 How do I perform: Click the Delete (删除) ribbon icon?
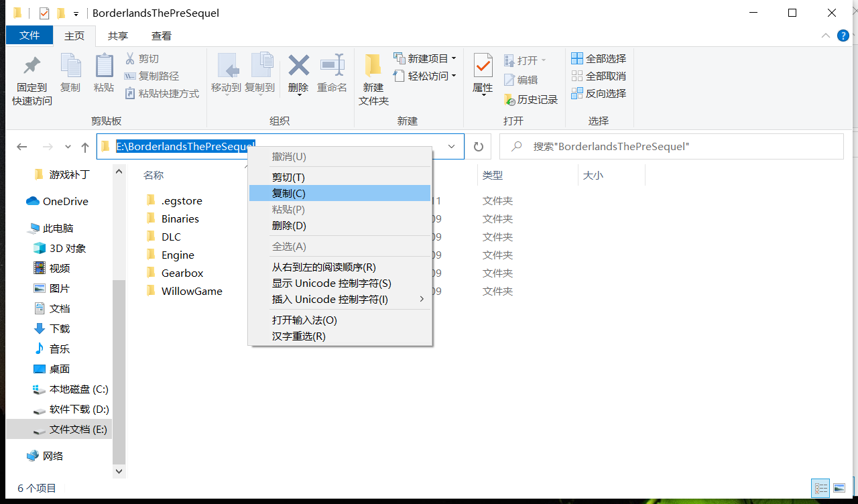coord(298,65)
